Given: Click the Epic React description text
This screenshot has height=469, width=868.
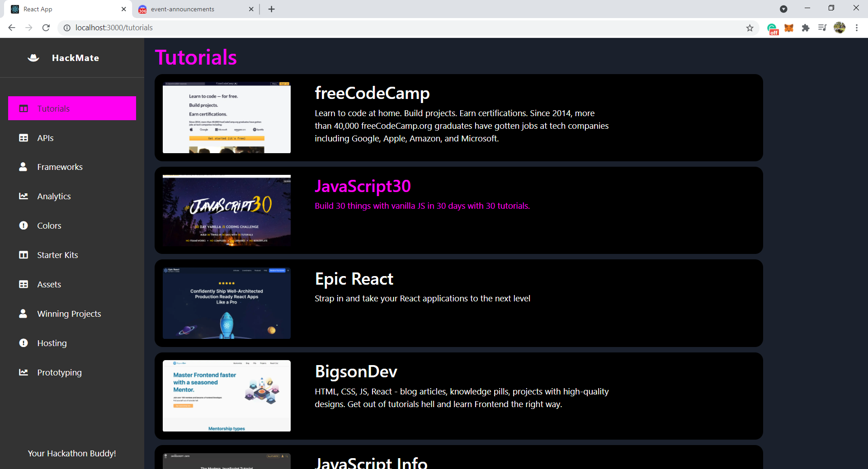Looking at the screenshot, I should pos(422,299).
